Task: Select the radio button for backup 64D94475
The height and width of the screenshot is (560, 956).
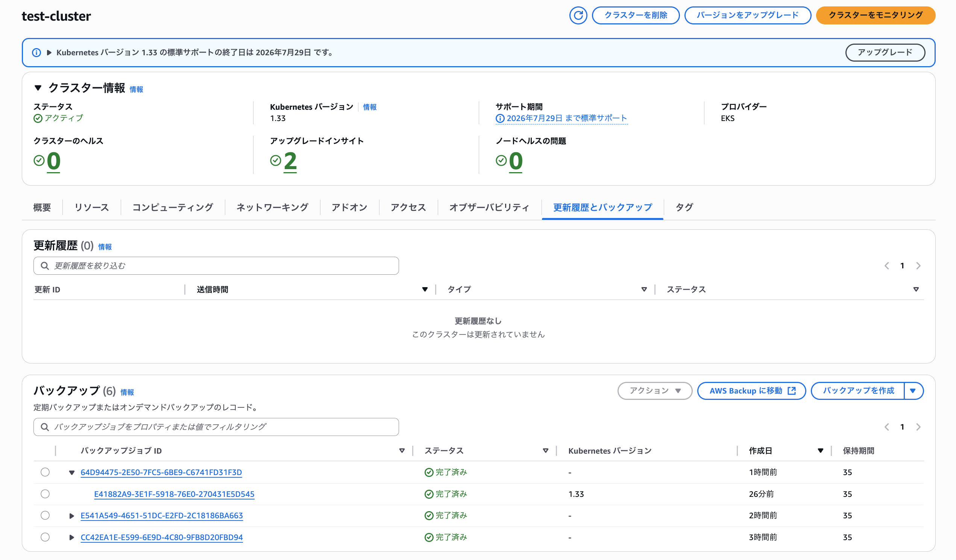Action: click(45, 472)
